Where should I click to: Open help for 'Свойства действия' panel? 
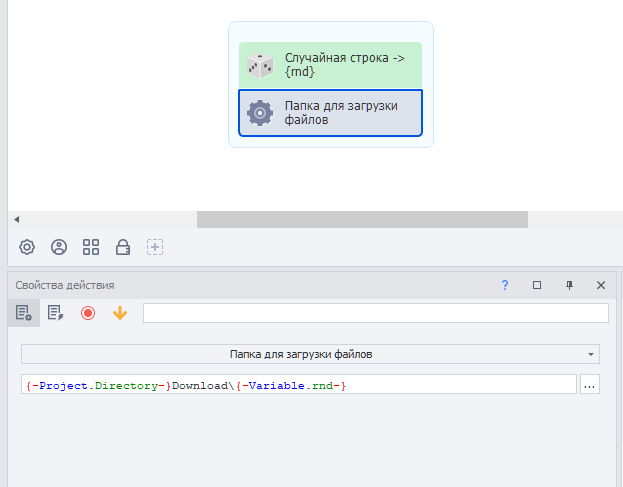505,285
